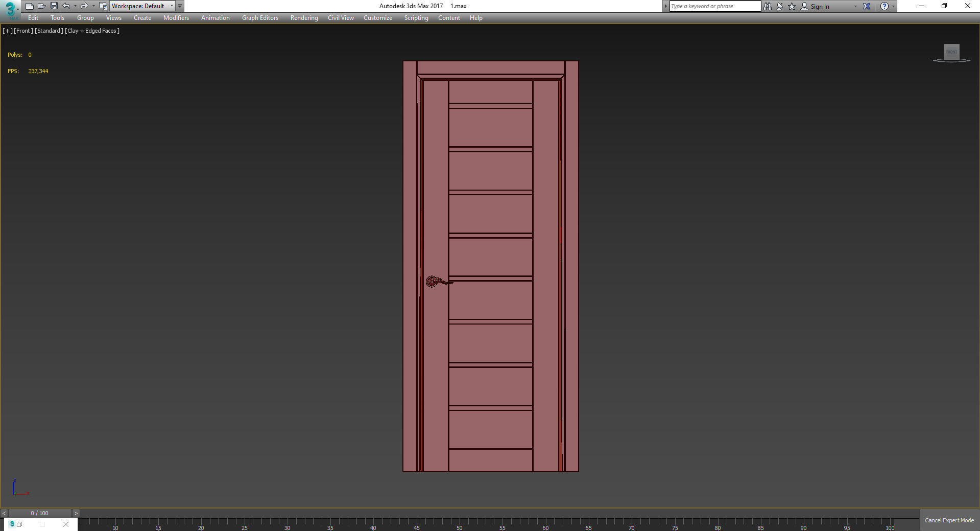Click the ViewCube compass ring
Image resolution: width=980 pixels, height=531 pixels.
pyautogui.click(x=951, y=61)
